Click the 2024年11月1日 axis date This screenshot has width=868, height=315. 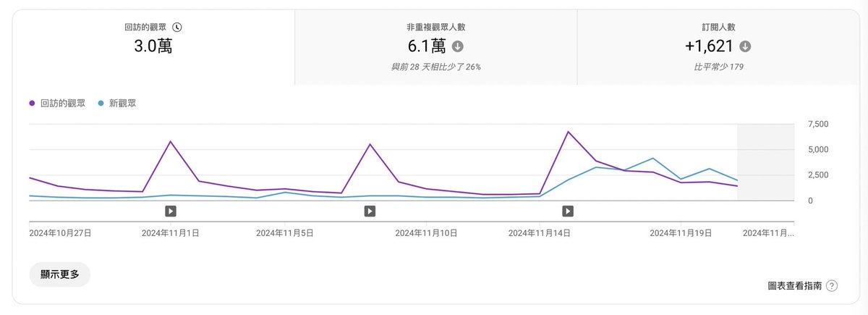171,233
